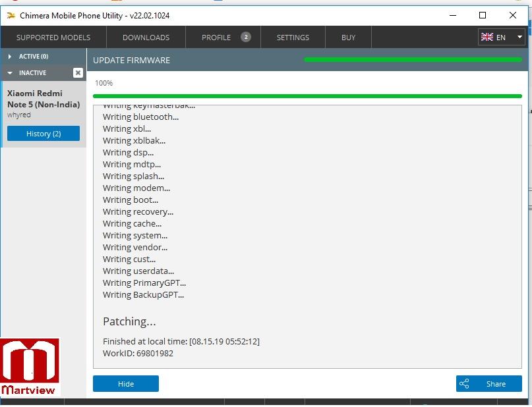Click the 'Writing cache...' log line
The image size is (532, 407).
click(133, 224)
